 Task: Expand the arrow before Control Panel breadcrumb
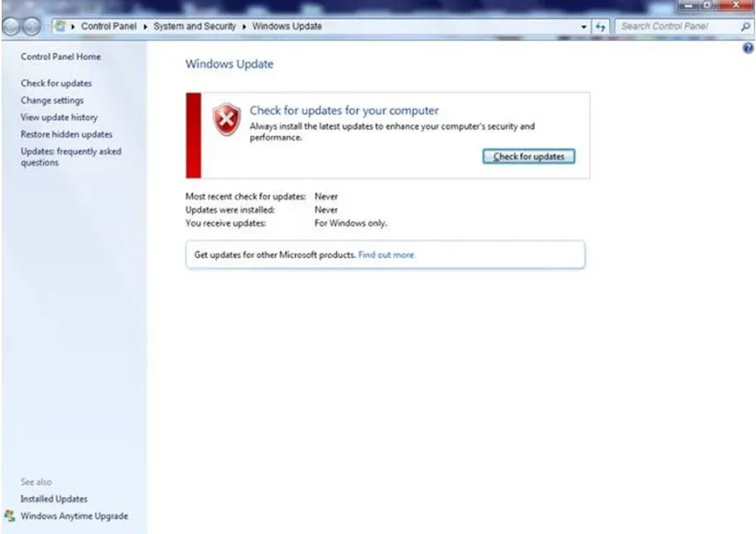click(73, 26)
